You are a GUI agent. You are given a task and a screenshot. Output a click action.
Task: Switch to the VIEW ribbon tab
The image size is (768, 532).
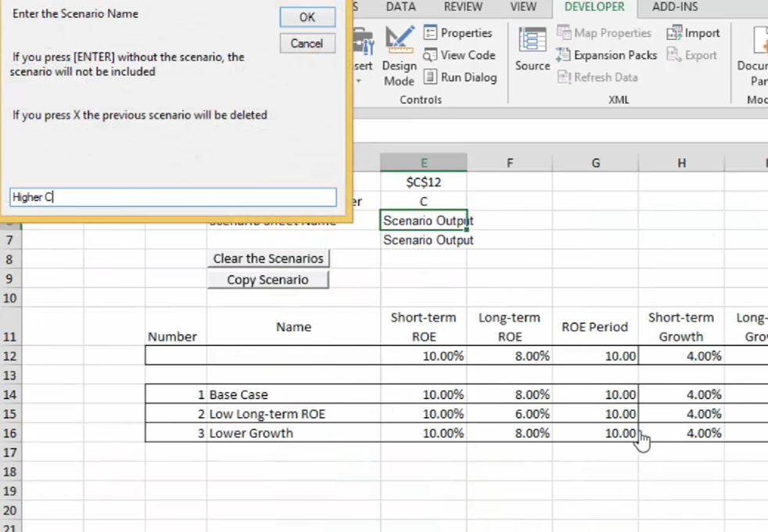click(x=523, y=7)
